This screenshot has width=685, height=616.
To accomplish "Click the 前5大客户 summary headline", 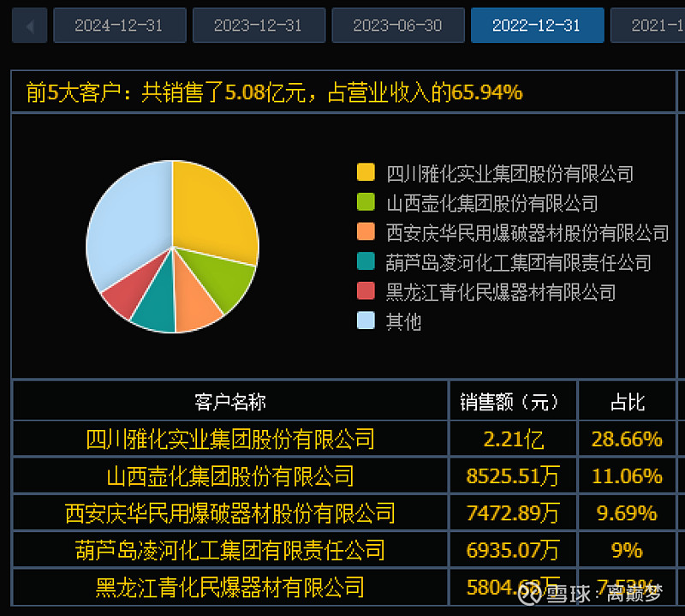I will [x=274, y=93].
